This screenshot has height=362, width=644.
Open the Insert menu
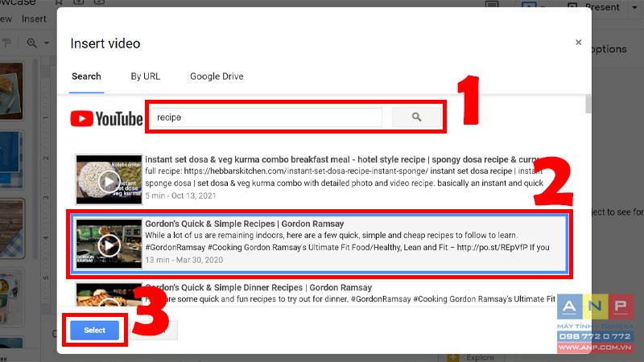point(34,19)
